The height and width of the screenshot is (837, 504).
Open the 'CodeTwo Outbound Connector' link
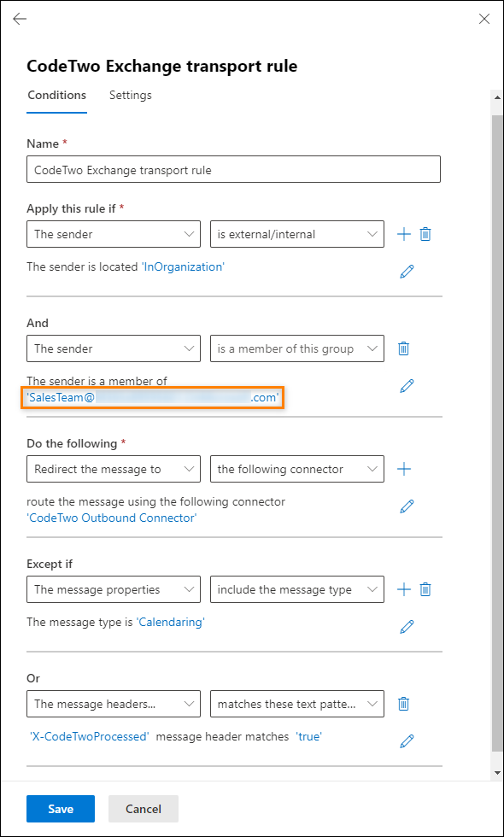(x=112, y=518)
